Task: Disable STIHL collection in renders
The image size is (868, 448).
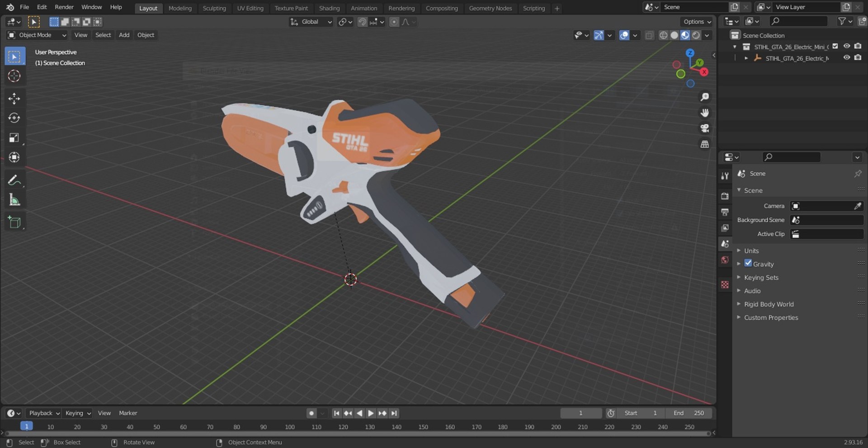Action: [858, 46]
